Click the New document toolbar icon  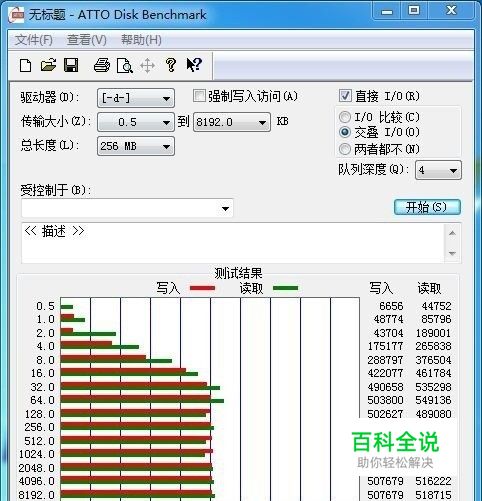[25, 65]
